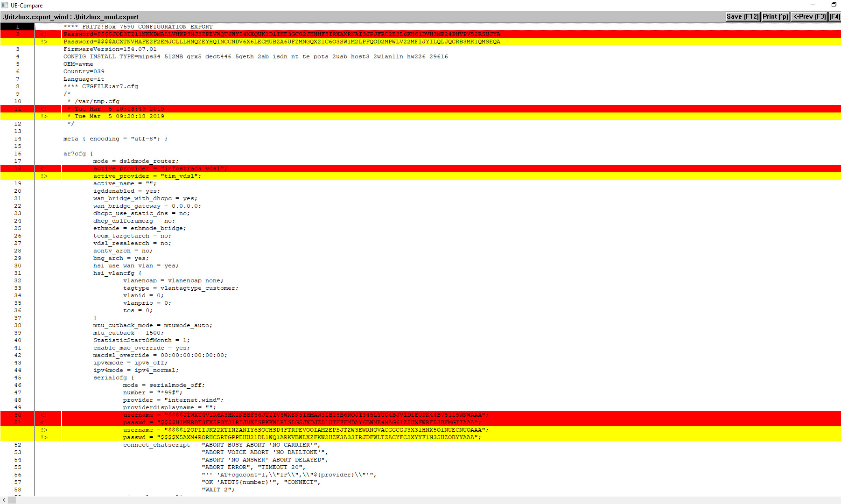The height and width of the screenshot is (504, 841).
Task: Click the compared file names header text
Action: tap(70, 17)
